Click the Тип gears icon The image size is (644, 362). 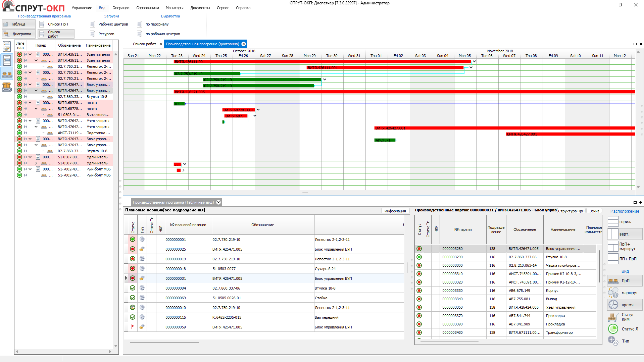pos(613,341)
